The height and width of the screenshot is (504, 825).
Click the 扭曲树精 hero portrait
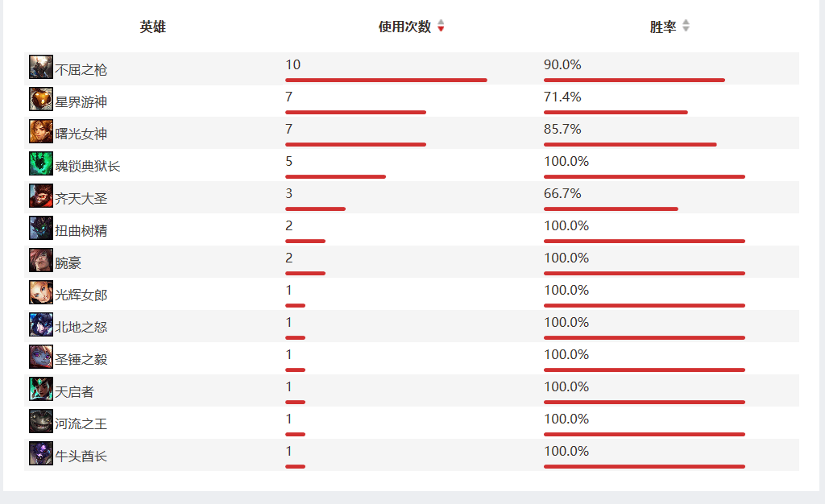click(x=41, y=228)
